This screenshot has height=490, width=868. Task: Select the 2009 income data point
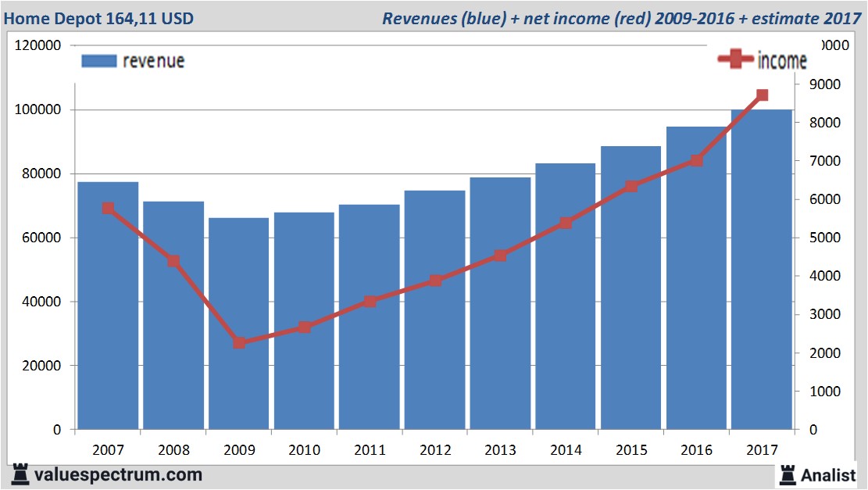[239, 343]
